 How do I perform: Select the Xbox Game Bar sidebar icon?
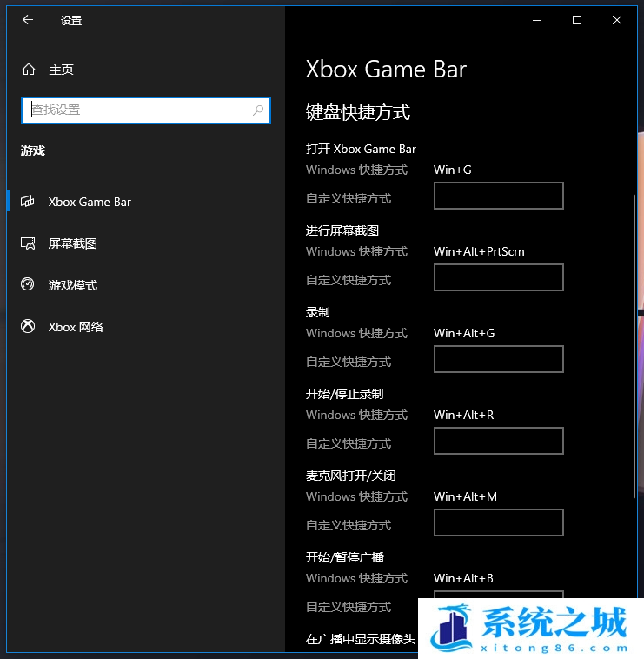coord(28,202)
